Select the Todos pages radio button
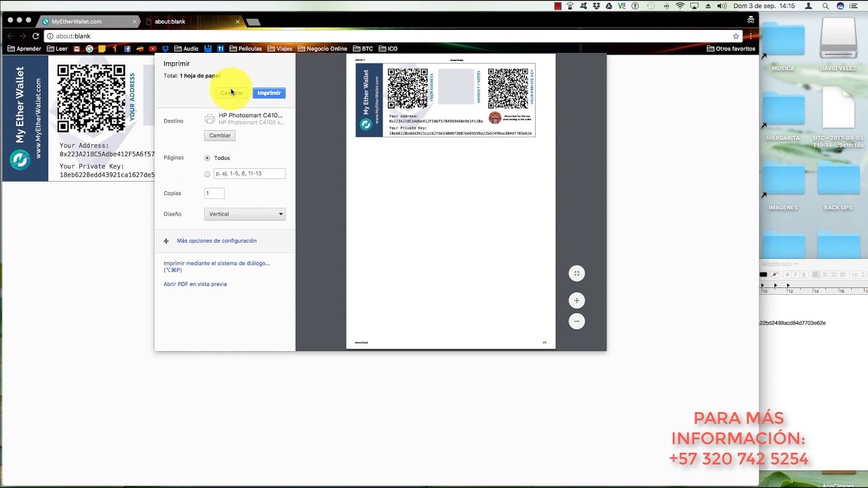 [208, 158]
